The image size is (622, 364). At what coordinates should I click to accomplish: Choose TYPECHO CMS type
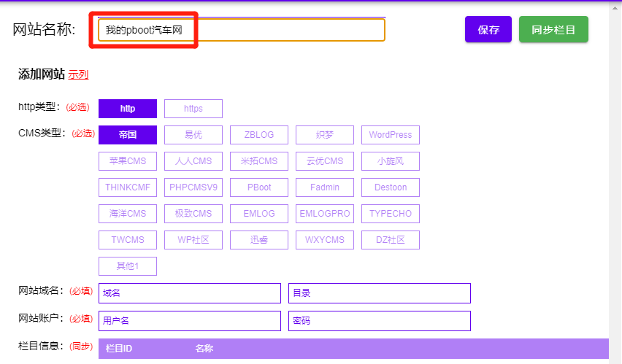click(391, 214)
